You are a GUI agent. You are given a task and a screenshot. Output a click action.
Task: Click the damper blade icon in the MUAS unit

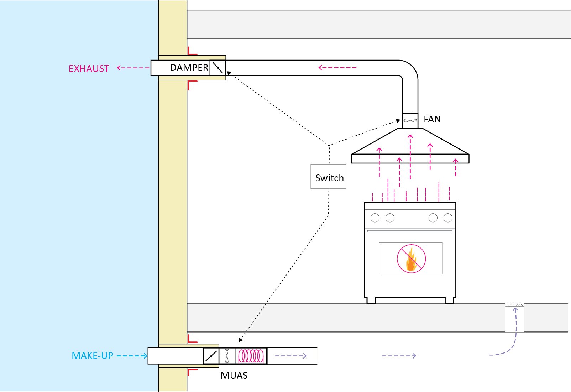[x=210, y=355]
